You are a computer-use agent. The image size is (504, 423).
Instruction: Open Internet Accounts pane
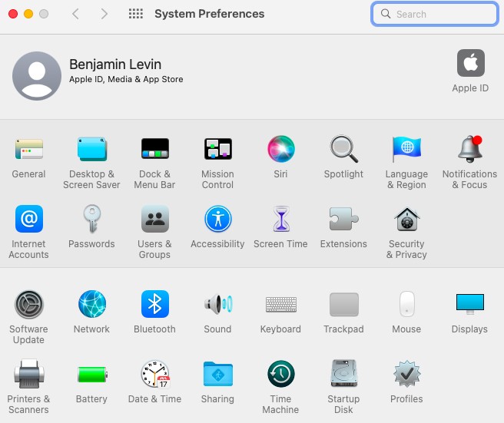(29, 219)
